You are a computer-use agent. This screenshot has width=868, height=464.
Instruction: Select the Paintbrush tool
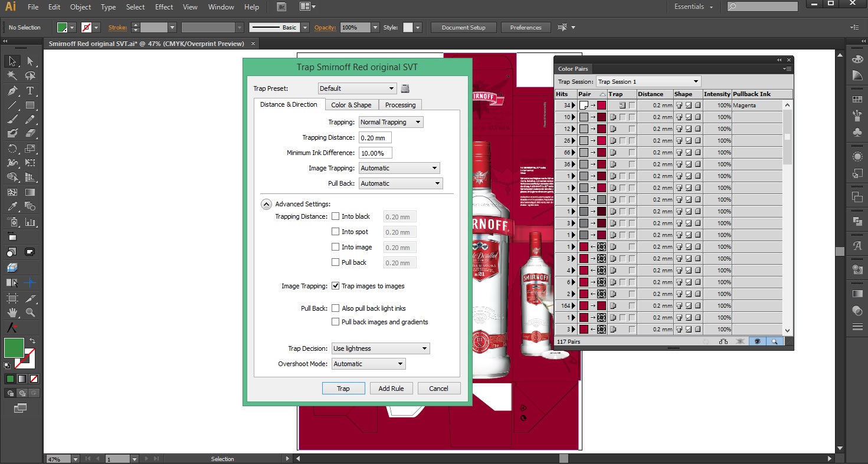12,120
